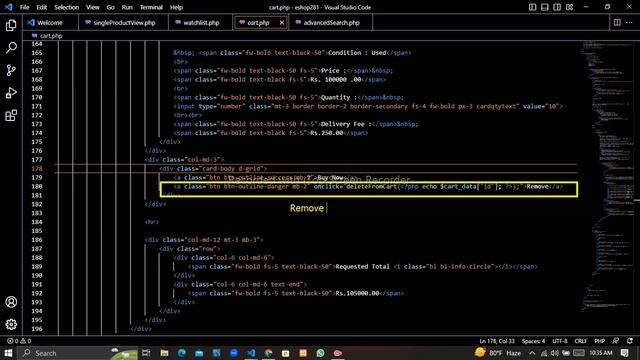Click 'Delivery Fee' text on line 173
The width and height of the screenshot is (640, 360).
pos(342,124)
